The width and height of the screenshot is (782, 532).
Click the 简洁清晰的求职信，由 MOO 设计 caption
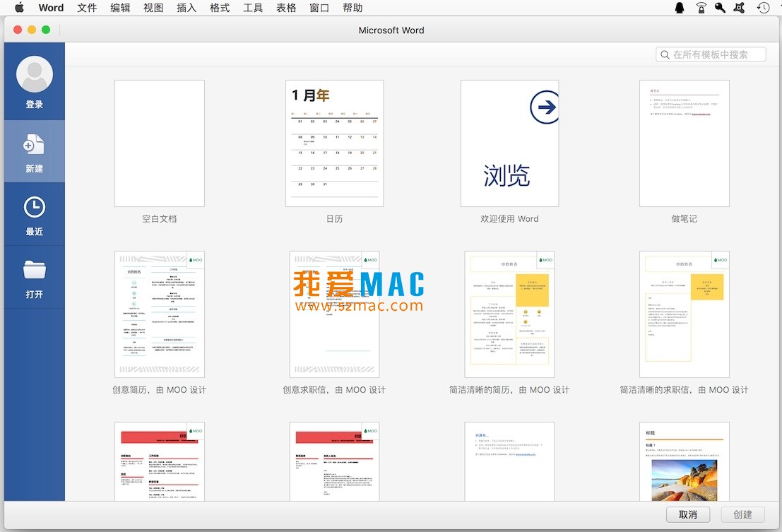[685, 390]
